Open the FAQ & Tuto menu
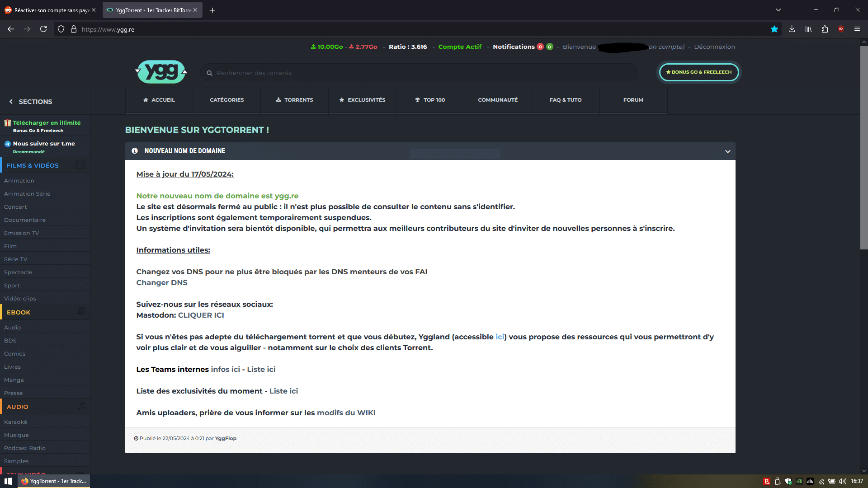This screenshot has height=488, width=868. tap(566, 100)
